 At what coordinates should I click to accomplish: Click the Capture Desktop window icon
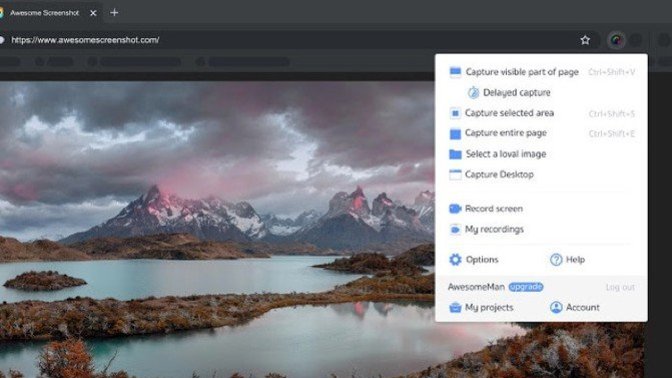click(455, 174)
